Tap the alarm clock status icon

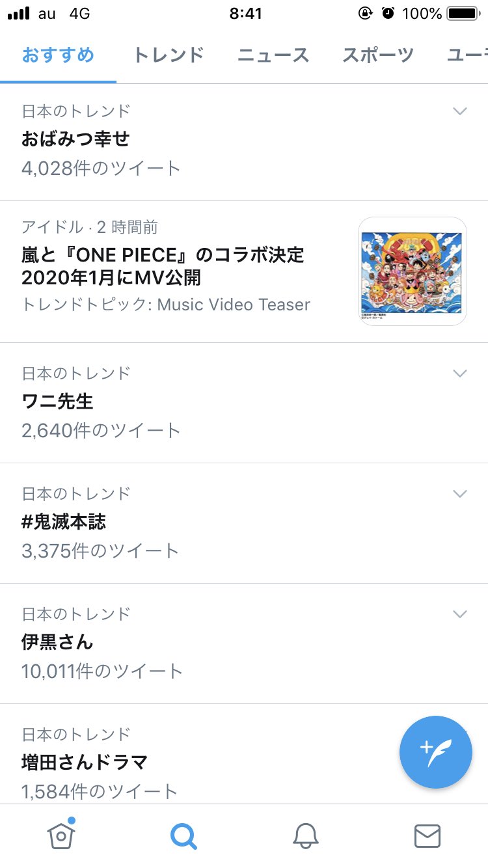tap(388, 14)
